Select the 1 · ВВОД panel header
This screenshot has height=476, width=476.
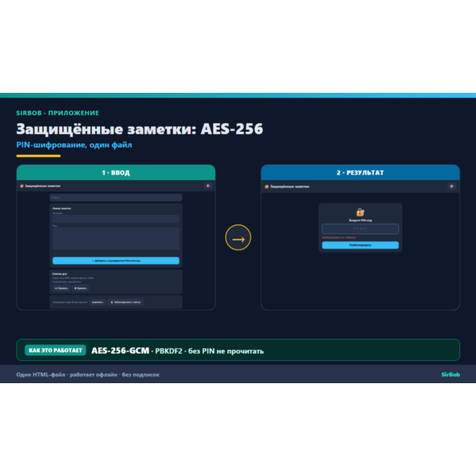click(x=116, y=172)
